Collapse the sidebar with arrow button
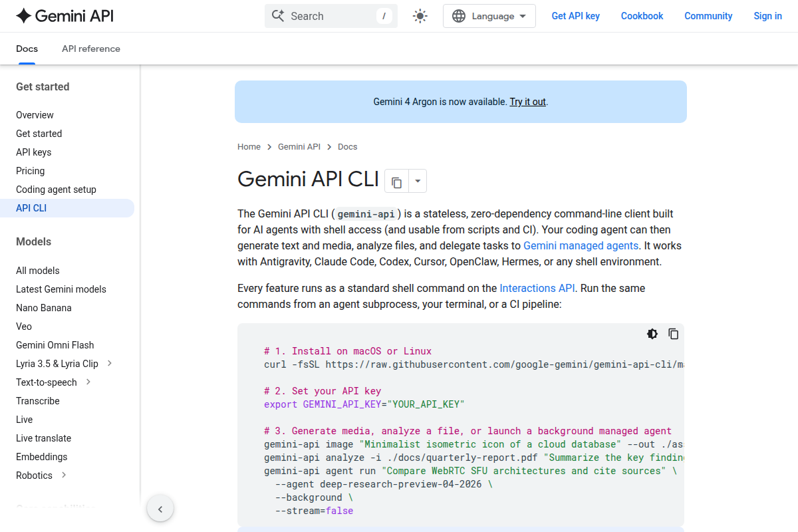The image size is (798, 532). tap(160, 509)
